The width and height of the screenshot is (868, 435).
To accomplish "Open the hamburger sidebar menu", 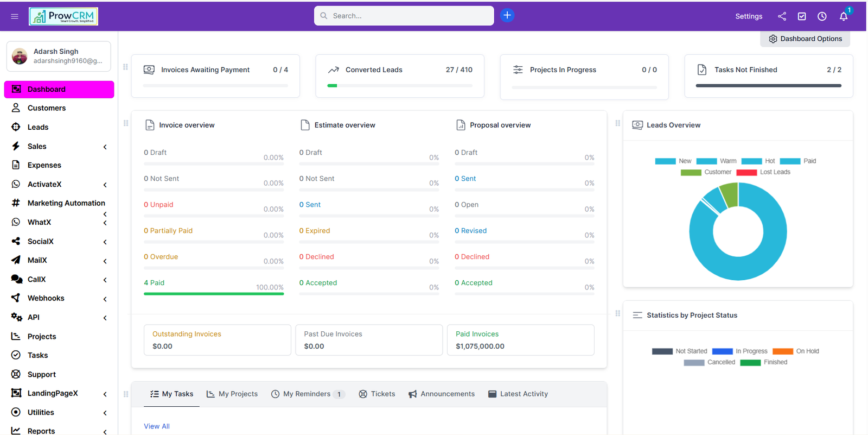I will [15, 16].
